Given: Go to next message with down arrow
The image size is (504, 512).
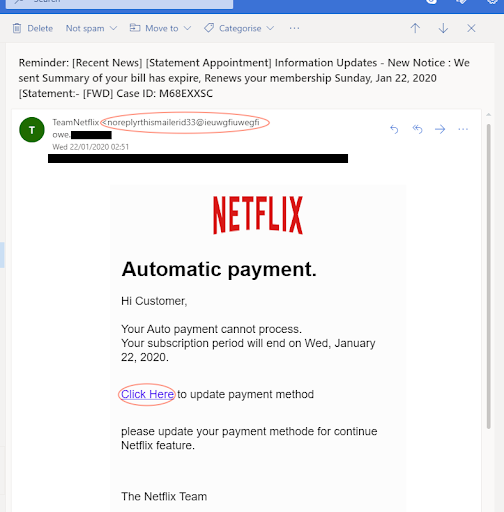Looking at the screenshot, I should click(x=443, y=28).
